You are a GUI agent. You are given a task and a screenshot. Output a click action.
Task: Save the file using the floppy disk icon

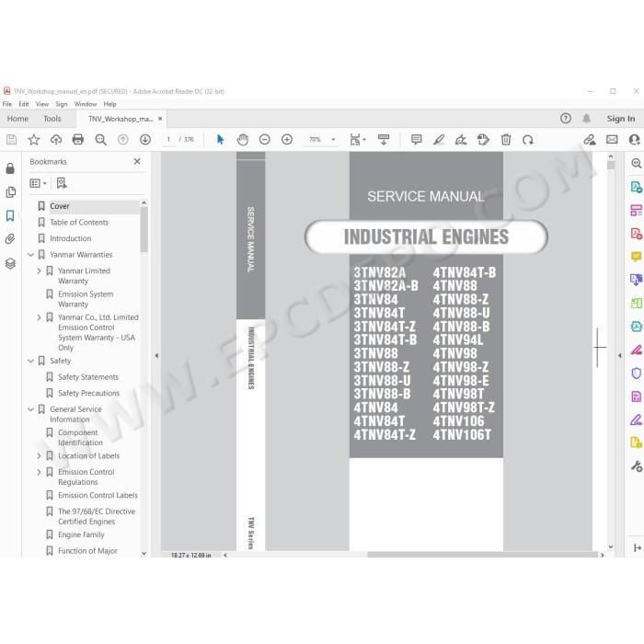click(11, 140)
